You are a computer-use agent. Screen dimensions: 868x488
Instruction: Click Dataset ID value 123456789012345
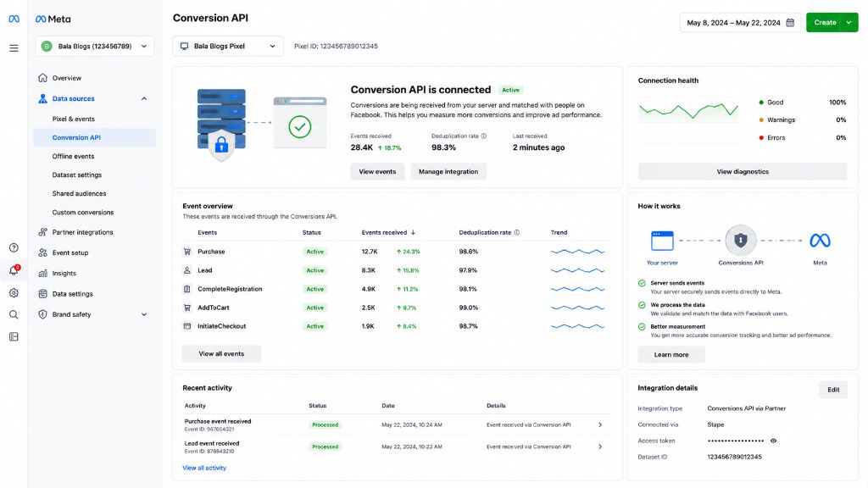point(735,457)
